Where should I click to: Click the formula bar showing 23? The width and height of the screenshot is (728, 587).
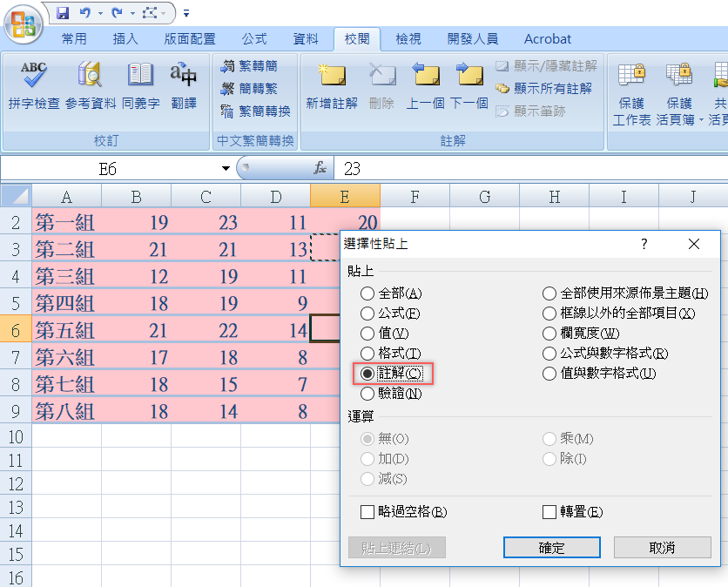[x=530, y=168]
